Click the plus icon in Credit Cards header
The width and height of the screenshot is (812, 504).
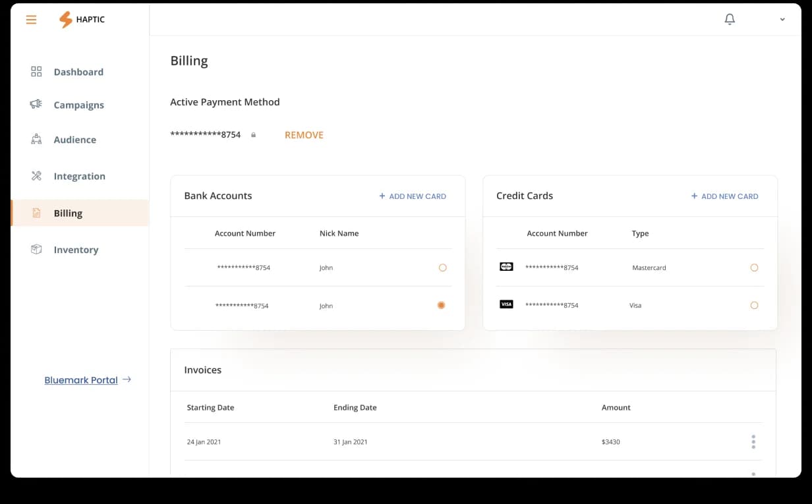(694, 196)
